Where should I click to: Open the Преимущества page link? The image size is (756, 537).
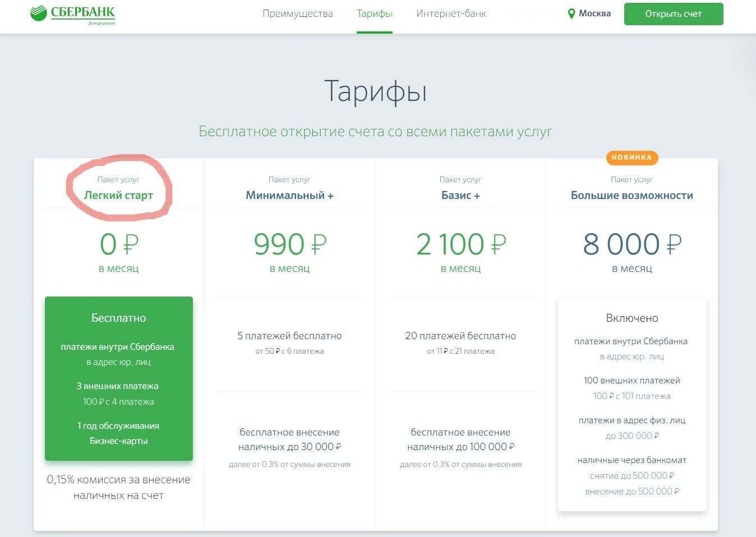[298, 13]
